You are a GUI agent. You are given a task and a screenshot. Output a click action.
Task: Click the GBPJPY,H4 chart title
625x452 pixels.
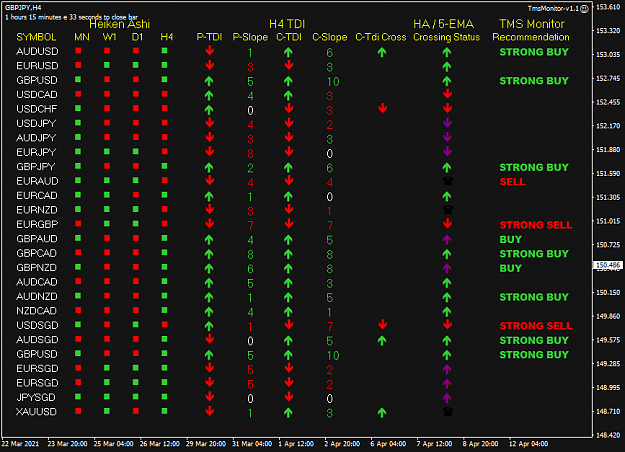tap(23, 8)
